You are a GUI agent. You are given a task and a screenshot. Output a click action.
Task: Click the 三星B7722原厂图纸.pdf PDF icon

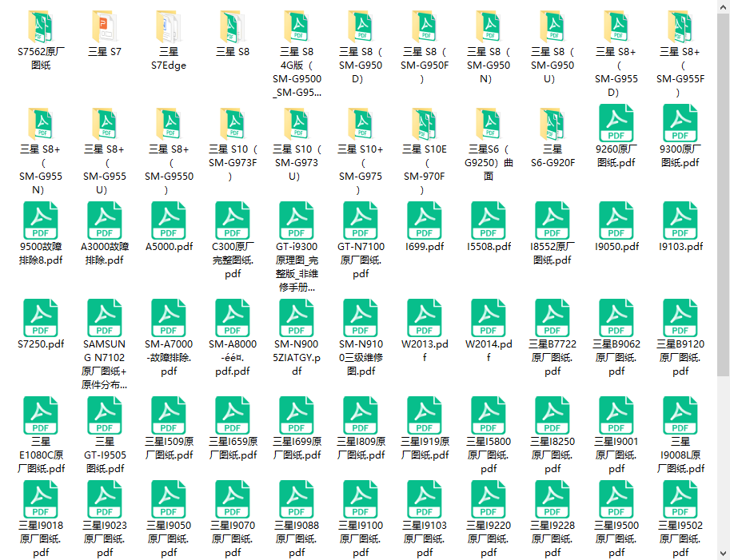(552, 318)
